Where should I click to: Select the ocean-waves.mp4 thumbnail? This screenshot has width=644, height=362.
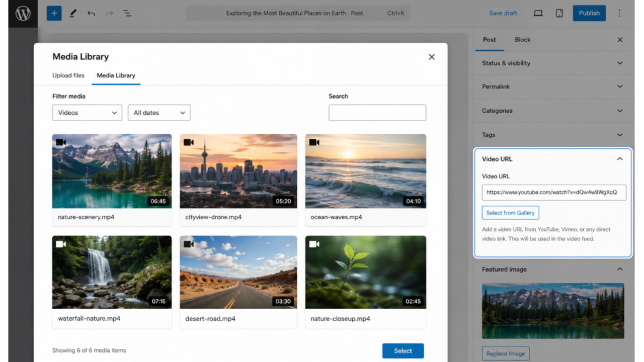tap(366, 171)
